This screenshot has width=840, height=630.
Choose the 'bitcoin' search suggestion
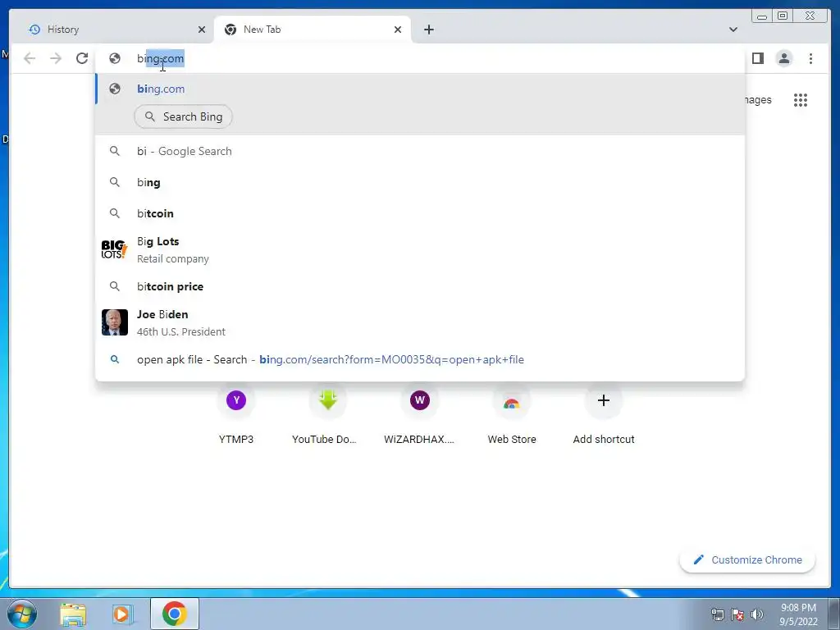coord(419,213)
